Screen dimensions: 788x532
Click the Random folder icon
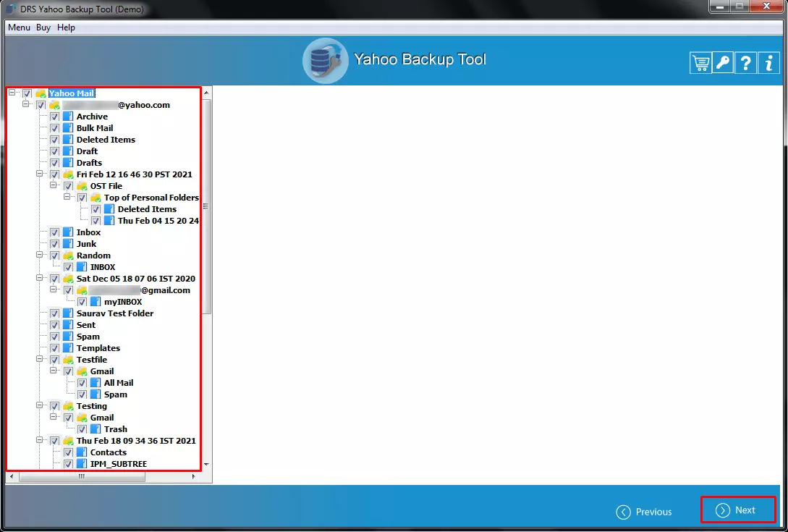68,256
